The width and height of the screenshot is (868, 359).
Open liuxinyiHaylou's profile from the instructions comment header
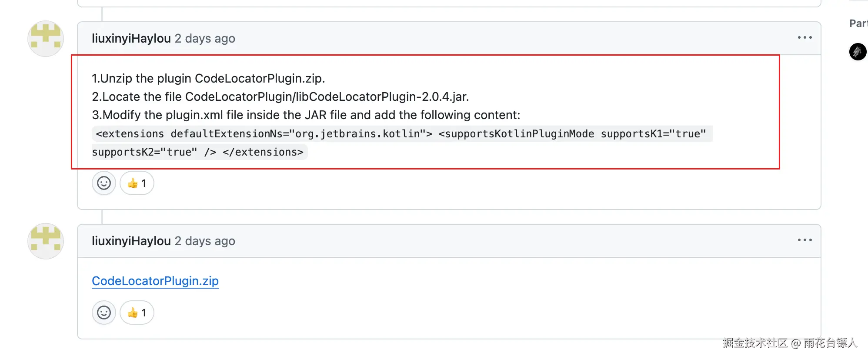point(131,38)
